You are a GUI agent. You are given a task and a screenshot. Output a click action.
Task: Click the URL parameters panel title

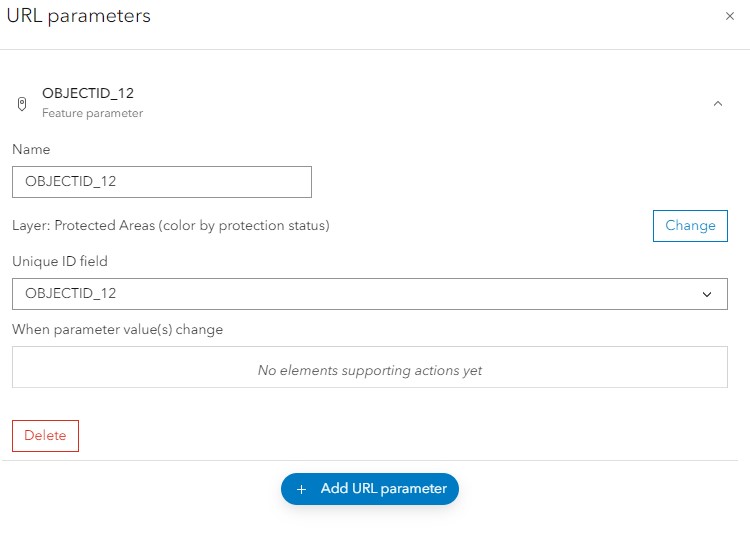80,17
